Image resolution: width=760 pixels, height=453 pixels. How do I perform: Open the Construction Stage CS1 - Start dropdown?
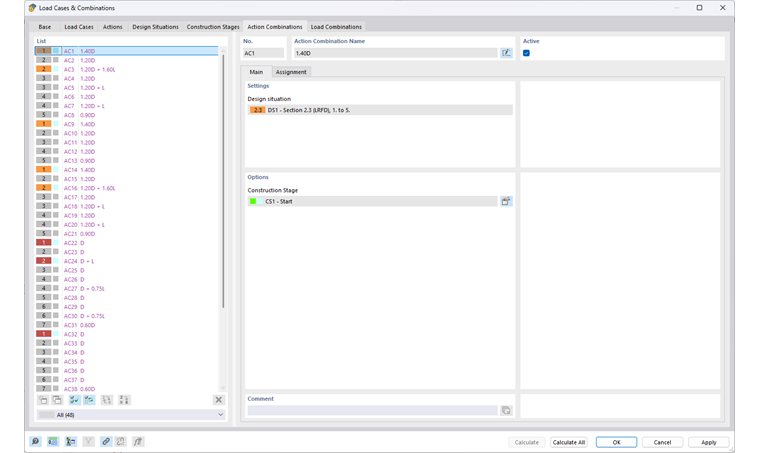tap(372, 201)
